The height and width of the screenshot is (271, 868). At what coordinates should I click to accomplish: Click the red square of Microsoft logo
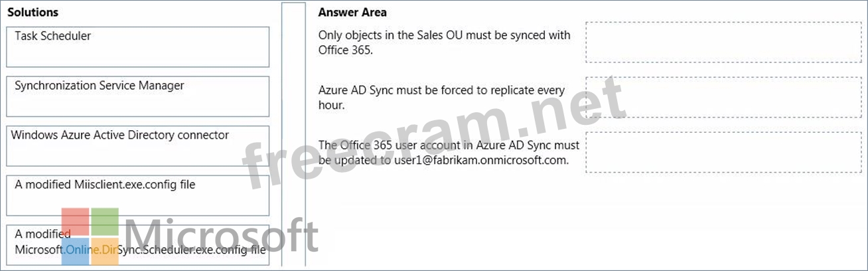[x=76, y=222]
